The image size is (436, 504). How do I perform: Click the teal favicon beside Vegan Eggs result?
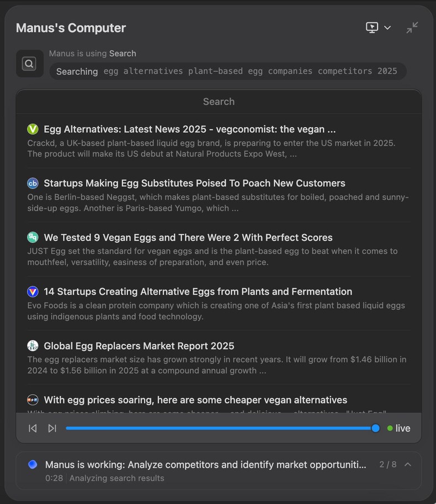click(x=33, y=238)
